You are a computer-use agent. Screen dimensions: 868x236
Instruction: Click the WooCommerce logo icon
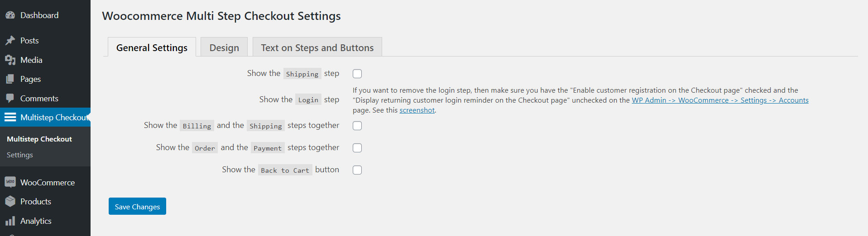(x=10, y=182)
